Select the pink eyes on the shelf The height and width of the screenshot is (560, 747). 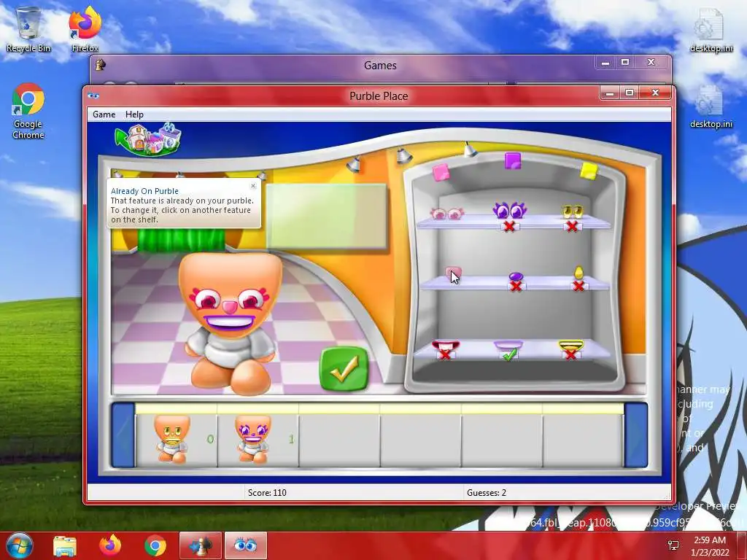pyautogui.click(x=446, y=214)
